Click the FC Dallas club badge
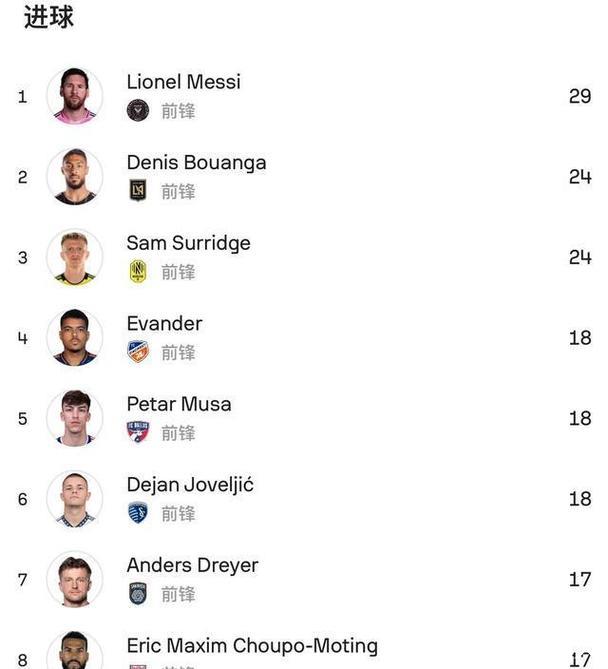The height and width of the screenshot is (669, 608). click(x=138, y=433)
